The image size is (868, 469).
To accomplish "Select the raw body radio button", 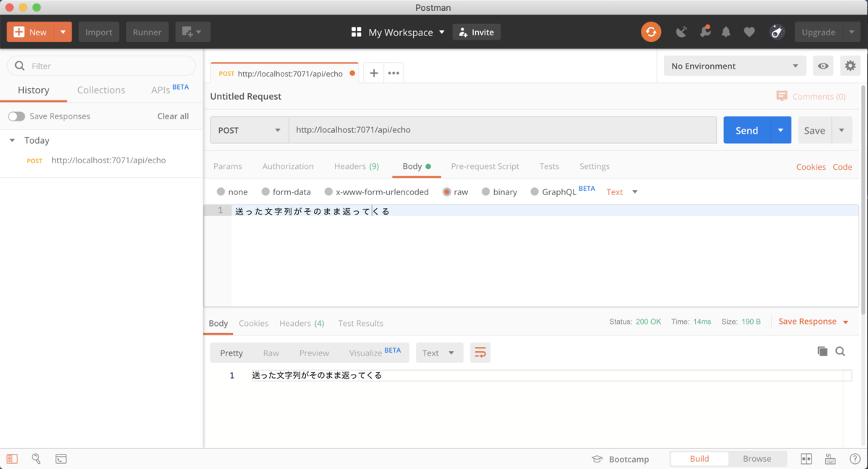I will [447, 192].
